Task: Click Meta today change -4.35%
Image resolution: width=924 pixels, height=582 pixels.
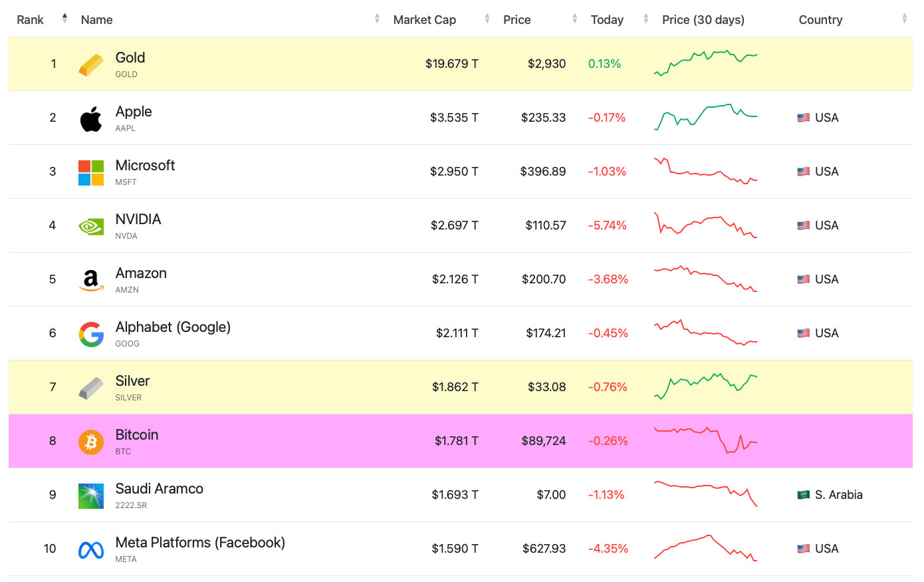Action: pos(608,549)
